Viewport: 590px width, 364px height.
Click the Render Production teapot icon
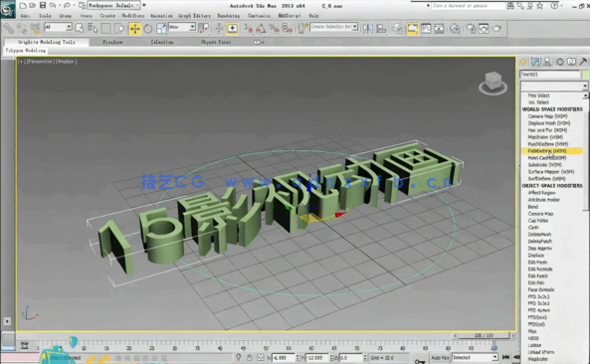click(497, 29)
